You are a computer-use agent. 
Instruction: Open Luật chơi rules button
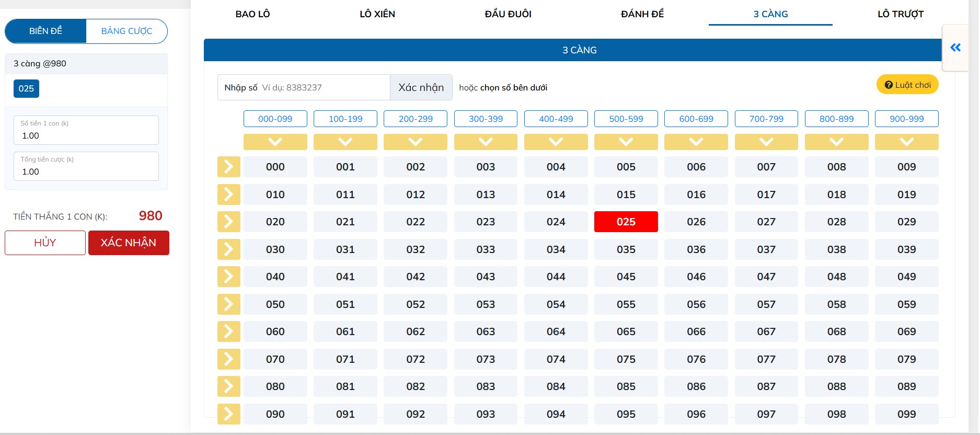pyautogui.click(x=907, y=85)
